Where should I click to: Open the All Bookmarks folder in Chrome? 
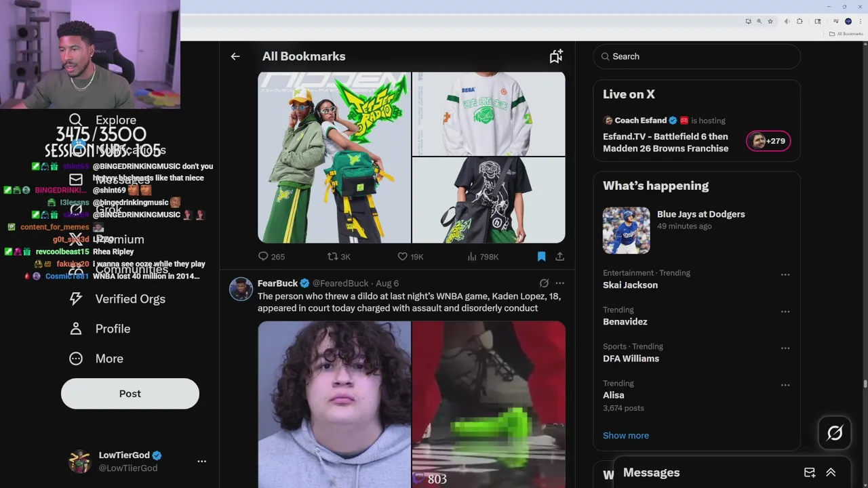tap(846, 34)
